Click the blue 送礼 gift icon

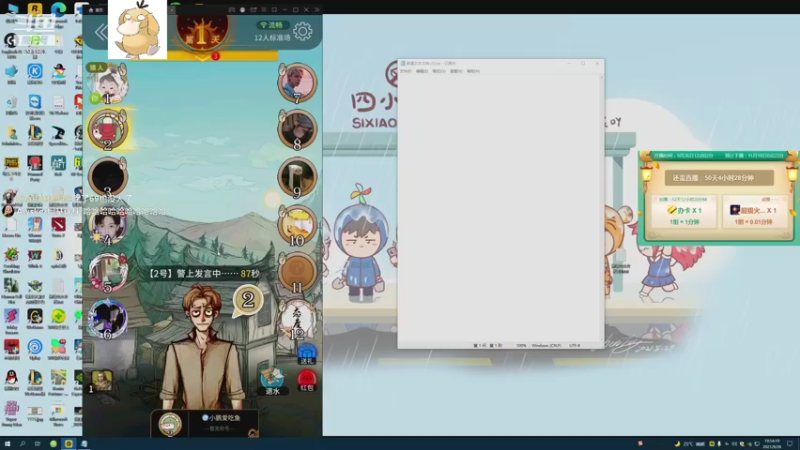(307, 354)
